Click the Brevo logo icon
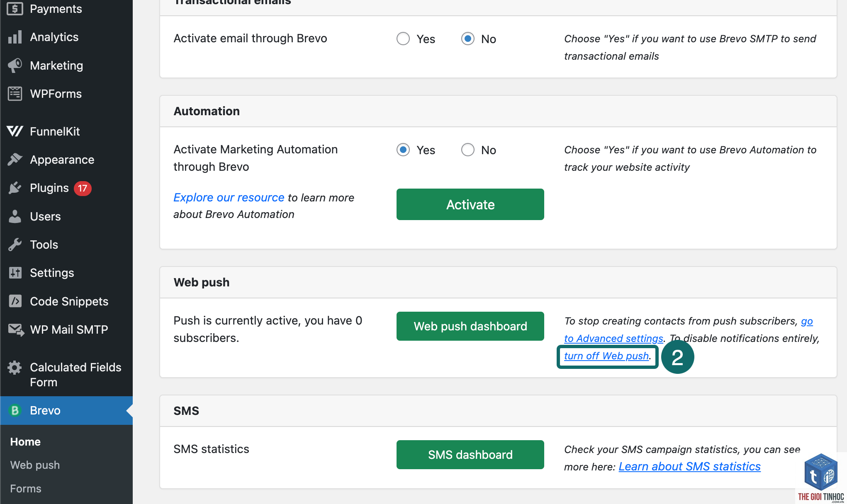Screen dimensions: 847x504 coord(15,410)
